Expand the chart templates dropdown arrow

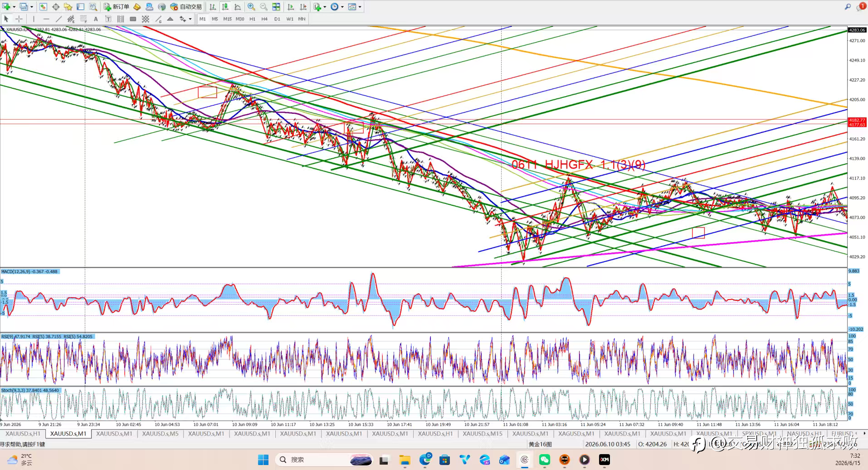point(360,7)
